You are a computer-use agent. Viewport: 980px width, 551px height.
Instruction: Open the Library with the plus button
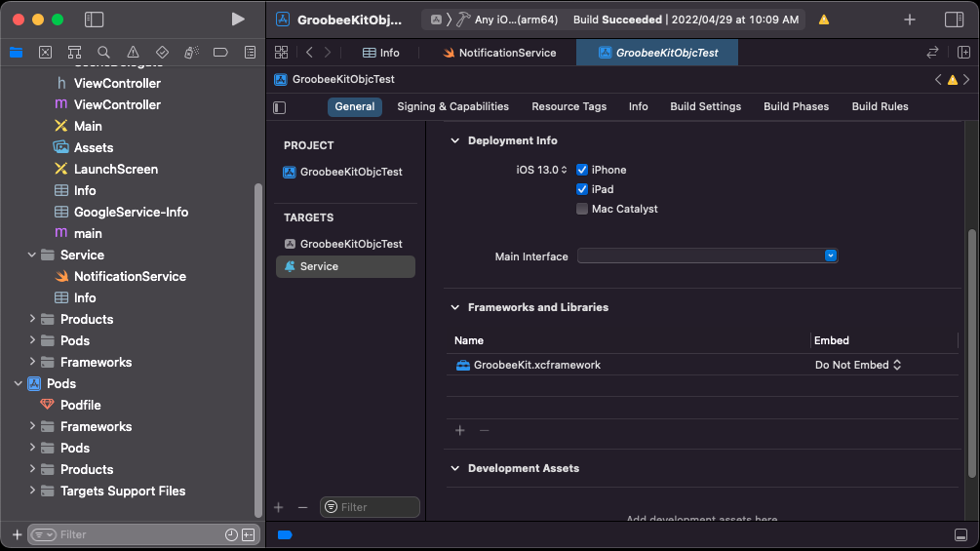tap(910, 20)
